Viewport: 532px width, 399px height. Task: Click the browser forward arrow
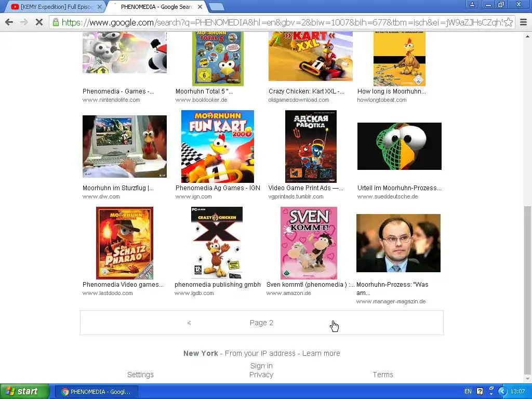pos(24,22)
